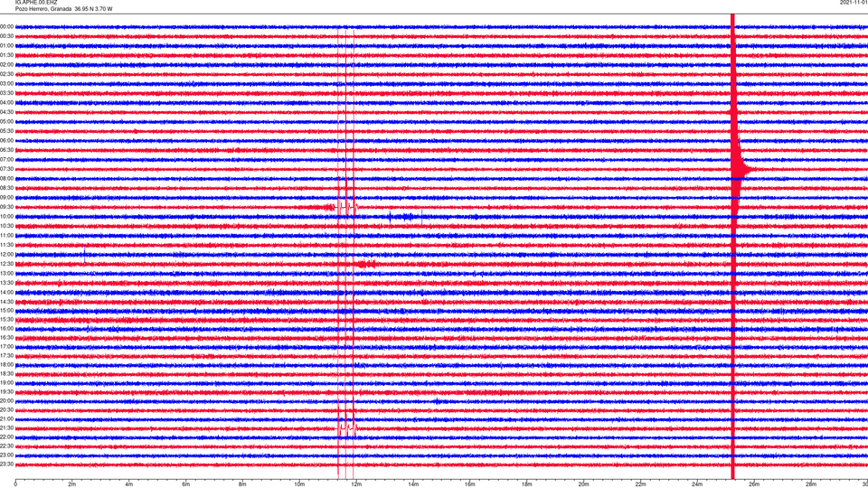Image resolution: width=868 pixels, height=488 pixels.
Task: Select the 14:00 trace time label
Action: (7, 292)
